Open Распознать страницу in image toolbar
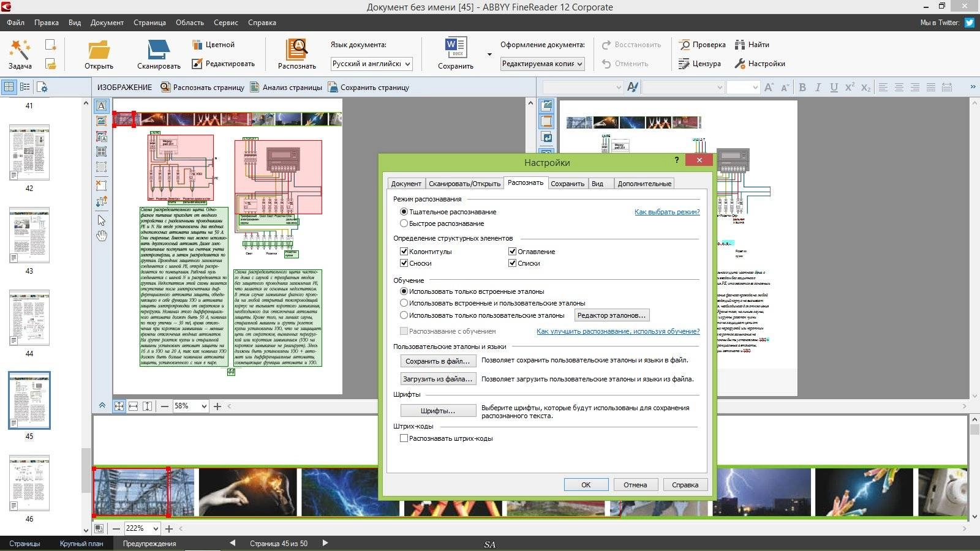Screen dimensions: 980x551 point(202,88)
